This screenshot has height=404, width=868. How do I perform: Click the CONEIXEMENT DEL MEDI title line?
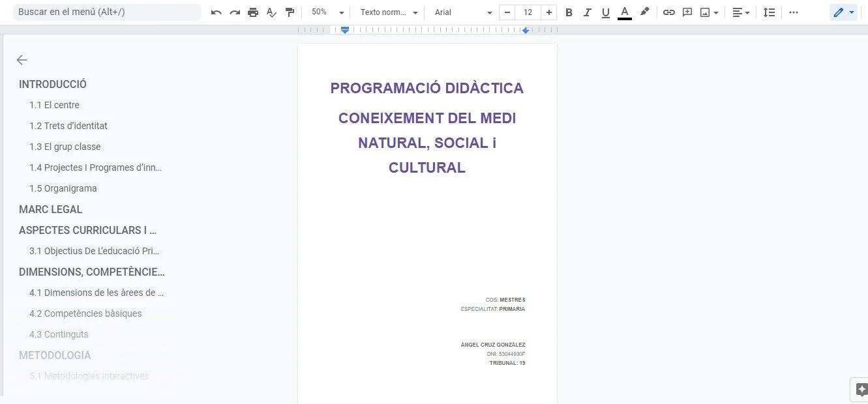tap(427, 118)
